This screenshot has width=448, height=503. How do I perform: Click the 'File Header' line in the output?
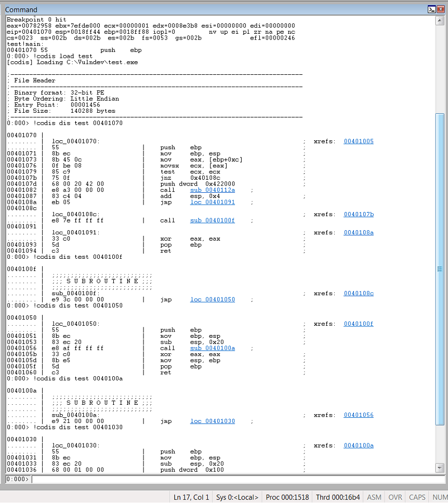click(x=34, y=81)
